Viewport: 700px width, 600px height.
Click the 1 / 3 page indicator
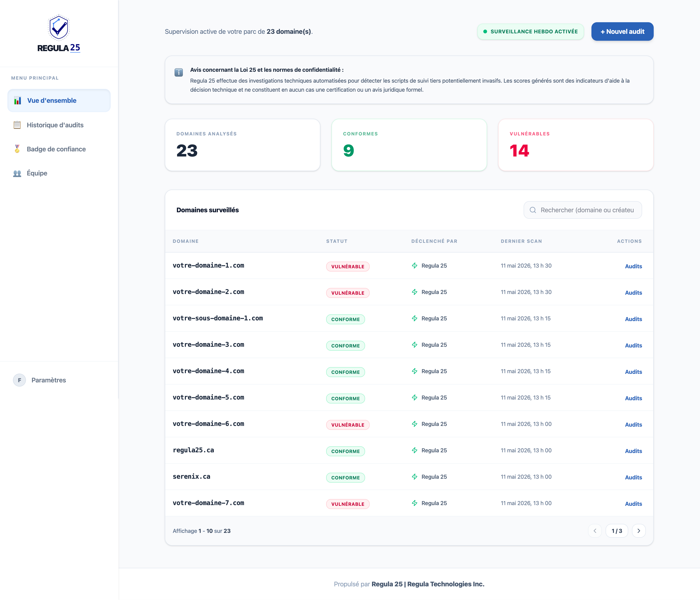(x=617, y=531)
